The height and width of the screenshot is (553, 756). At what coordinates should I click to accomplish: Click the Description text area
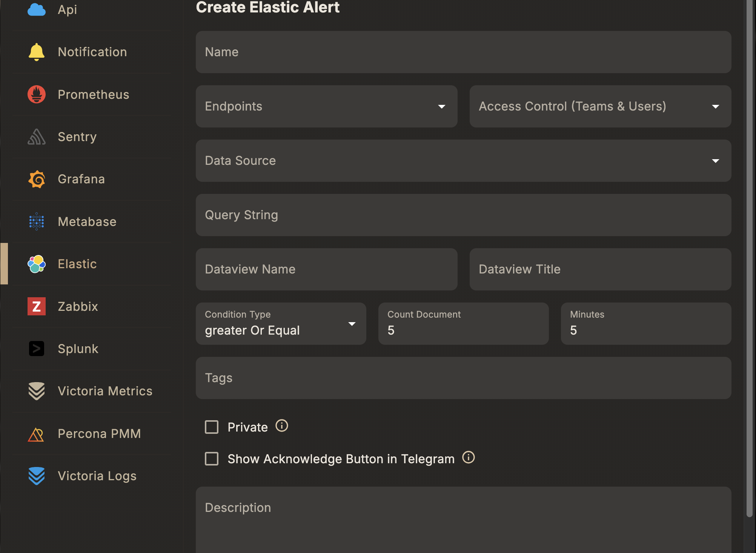click(464, 520)
